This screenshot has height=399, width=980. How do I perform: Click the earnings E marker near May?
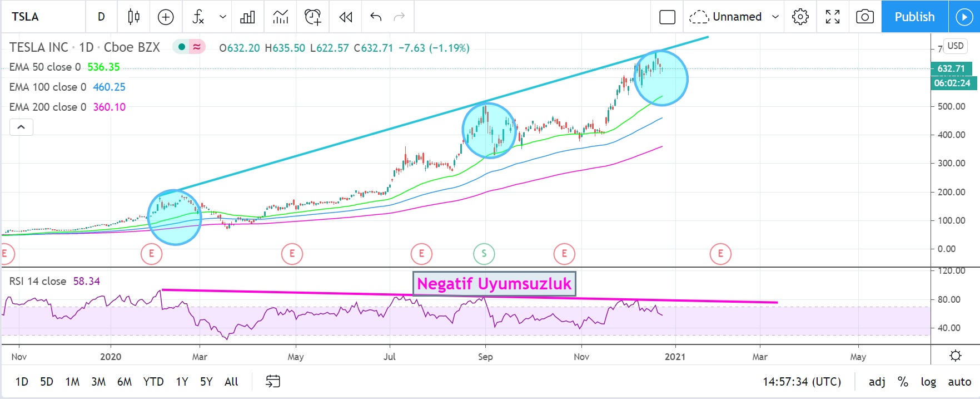(x=292, y=254)
